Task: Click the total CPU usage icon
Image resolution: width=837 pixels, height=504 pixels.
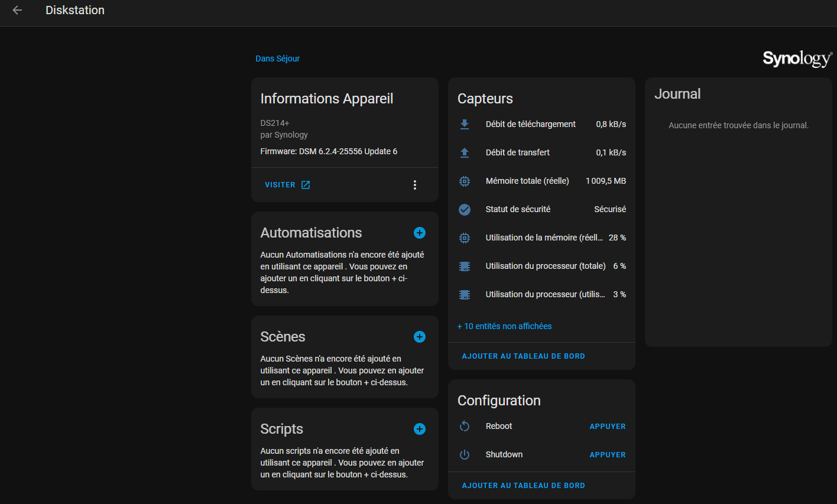Action: (465, 266)
